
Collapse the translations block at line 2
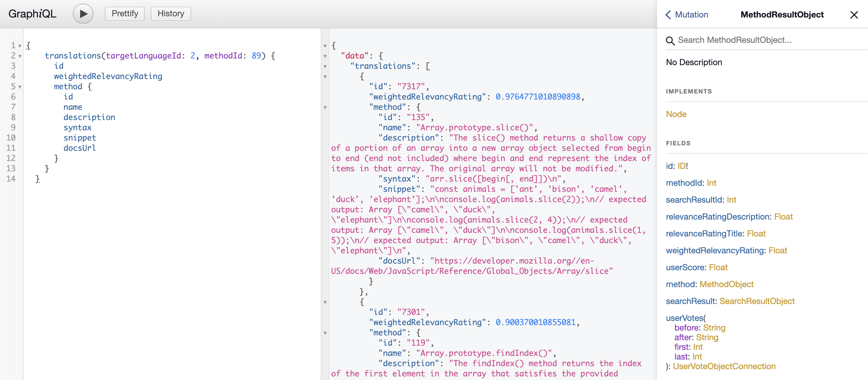click(x=20, y=56)
